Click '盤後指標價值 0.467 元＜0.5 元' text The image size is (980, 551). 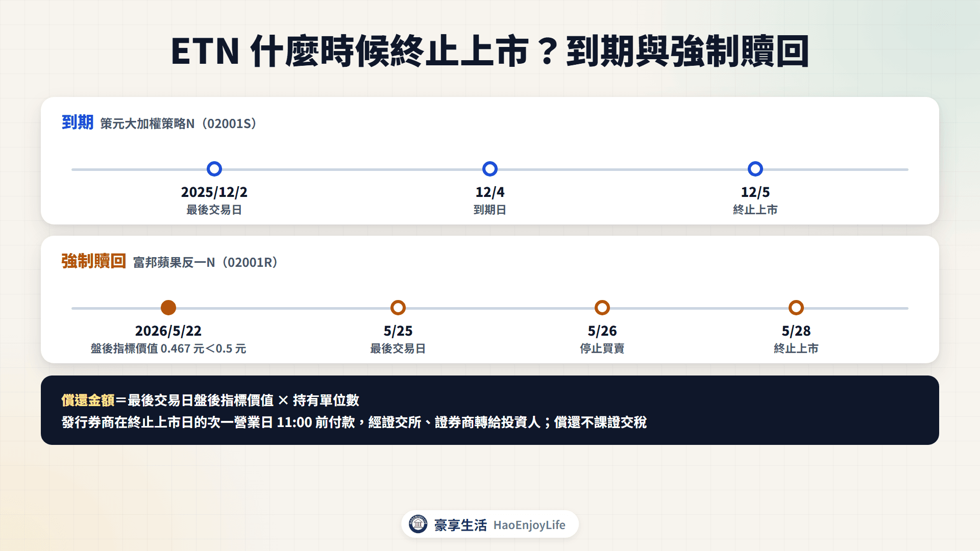point(168,348)
